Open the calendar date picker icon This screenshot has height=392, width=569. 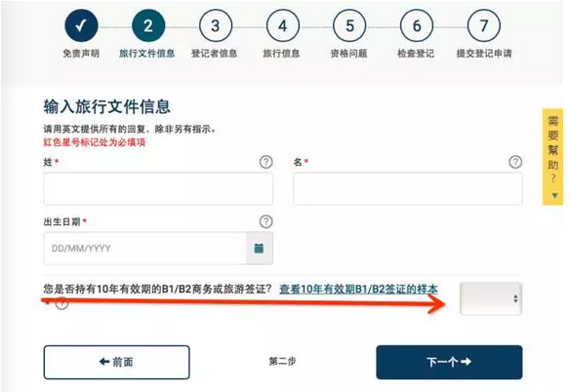(x=259, y=249)
